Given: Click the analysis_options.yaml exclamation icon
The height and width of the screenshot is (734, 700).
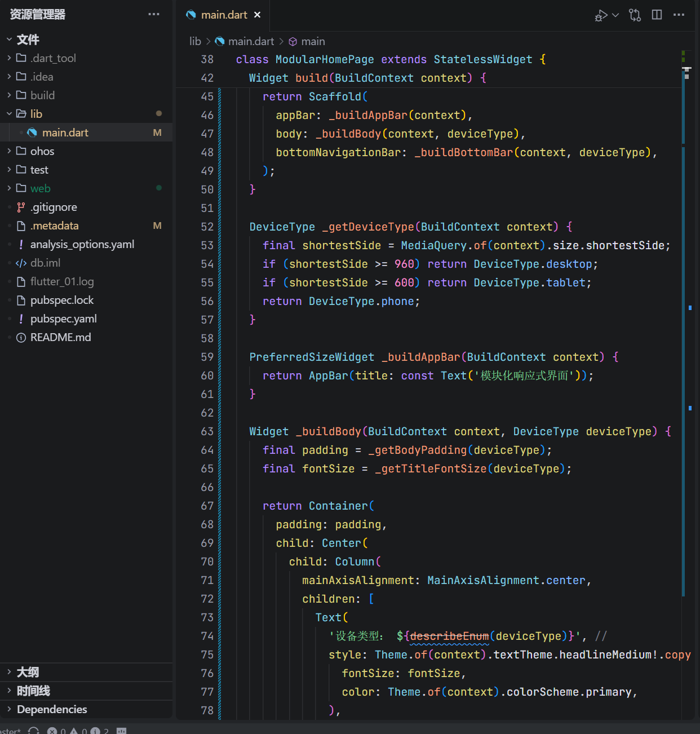Looking at the screenshot, I should click(21, 244).
